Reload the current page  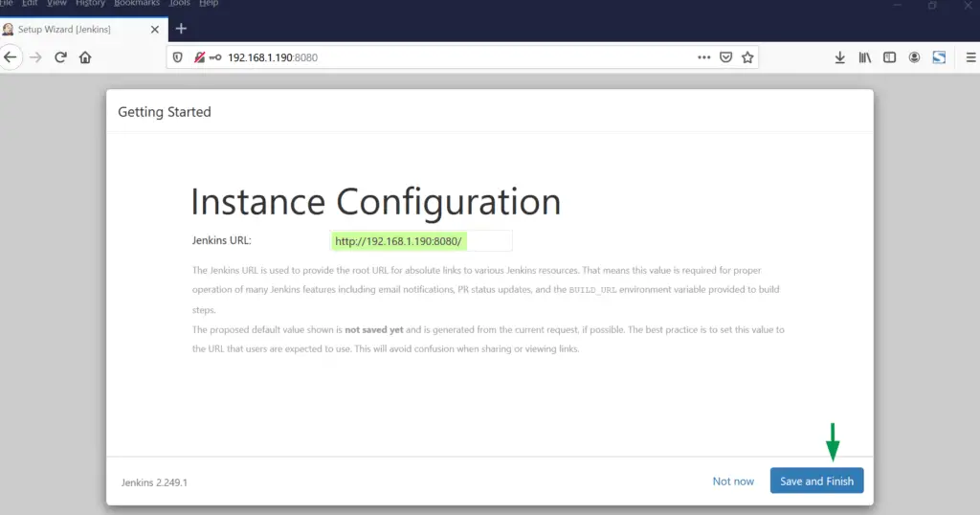click(60, 57)
